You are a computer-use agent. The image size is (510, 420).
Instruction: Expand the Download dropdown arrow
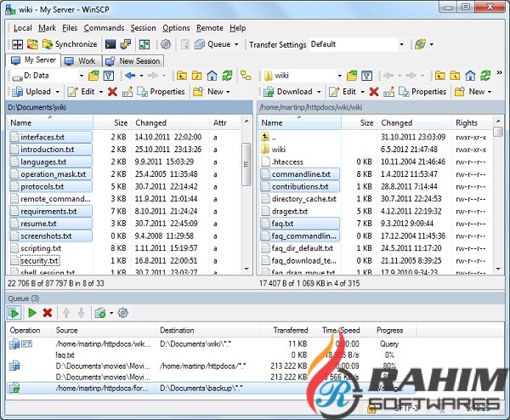(x=319, y=92)
